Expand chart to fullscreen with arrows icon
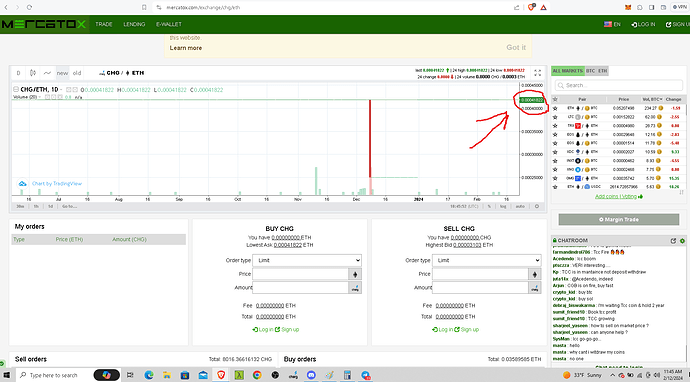Viewport: 690px width, 382px height. [x=537, y=73]
